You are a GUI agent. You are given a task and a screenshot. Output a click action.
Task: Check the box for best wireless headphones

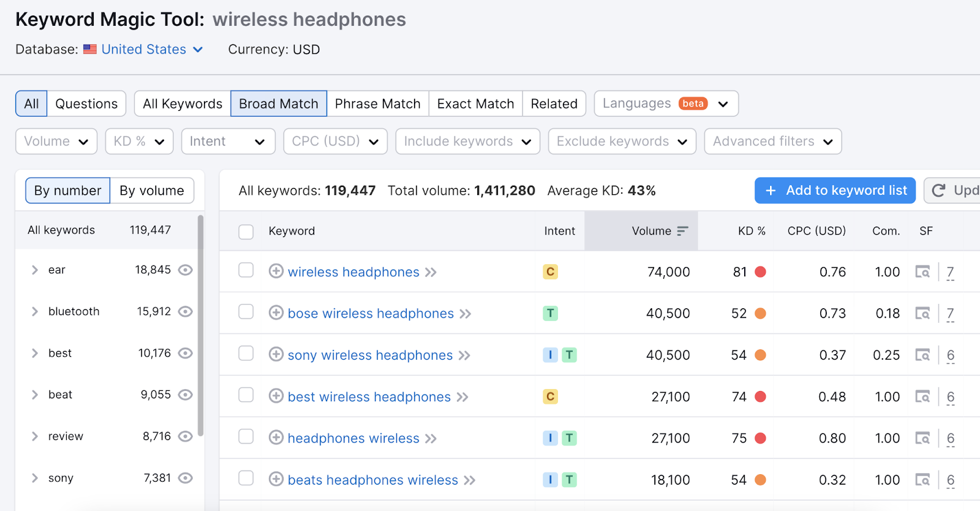tap(246, 395)
